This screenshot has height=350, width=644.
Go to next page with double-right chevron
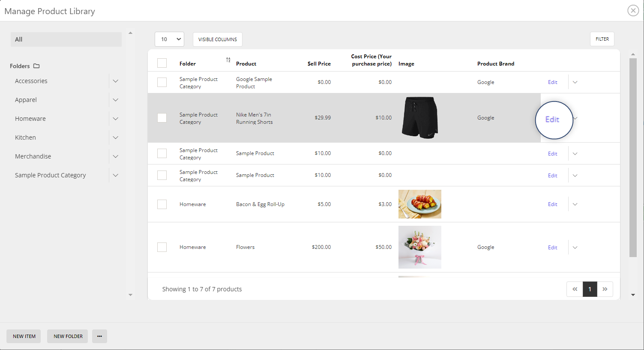coord(605,289)
